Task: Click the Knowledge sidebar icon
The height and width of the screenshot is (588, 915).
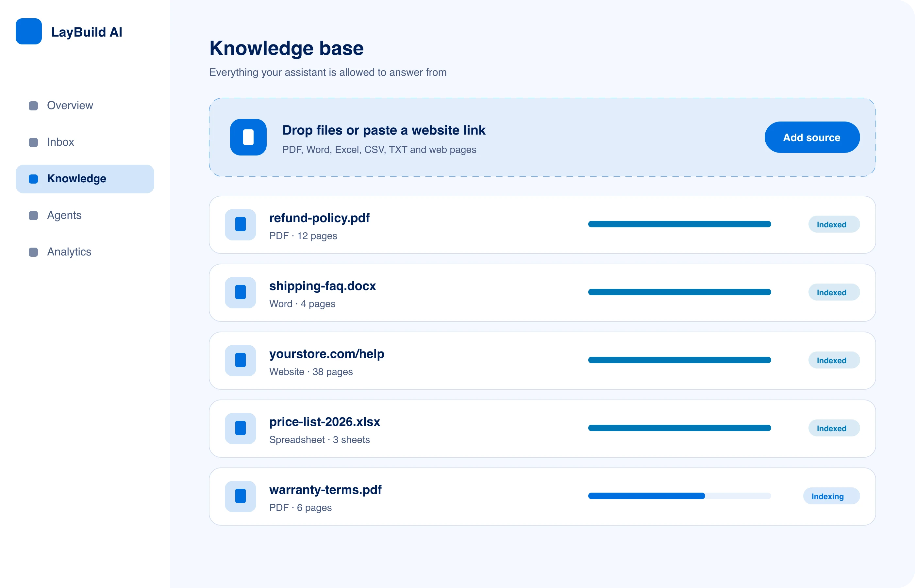Action: click(33, 179)
